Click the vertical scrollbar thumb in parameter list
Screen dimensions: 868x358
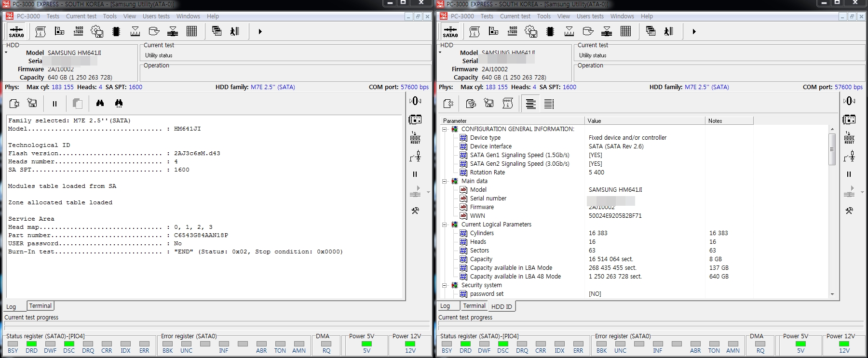[832, 149]
